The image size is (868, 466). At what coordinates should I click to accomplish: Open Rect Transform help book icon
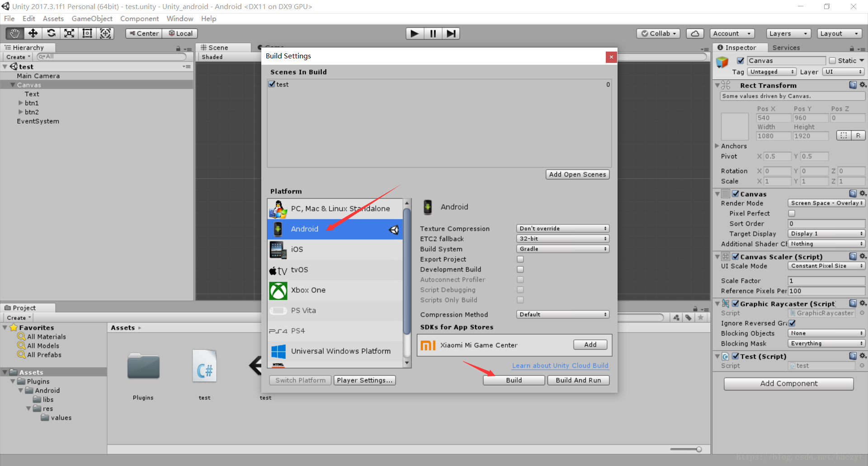(x=853, y=85)
